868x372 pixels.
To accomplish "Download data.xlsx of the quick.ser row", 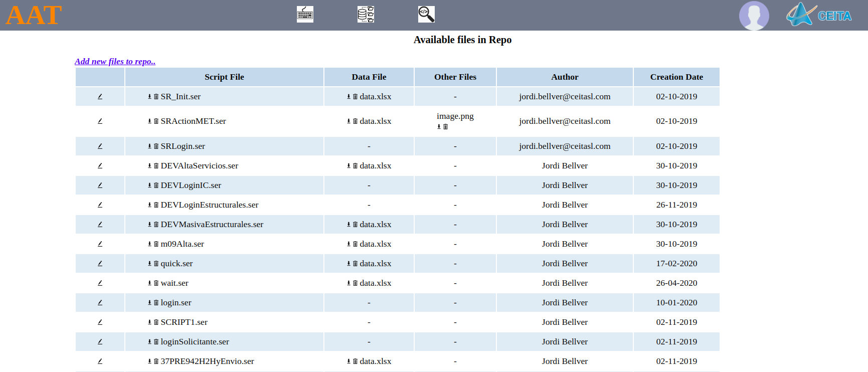I will pyautogui.click(x=349, y=264).
